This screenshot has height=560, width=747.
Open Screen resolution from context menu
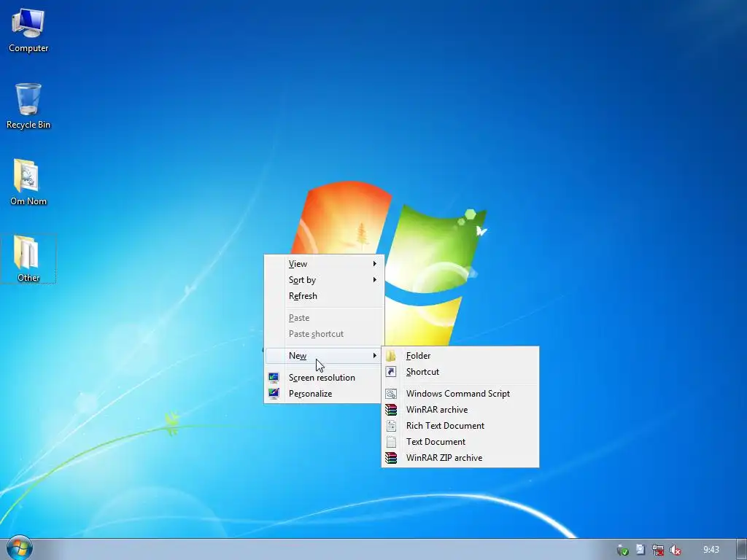(x=324, y=378)
